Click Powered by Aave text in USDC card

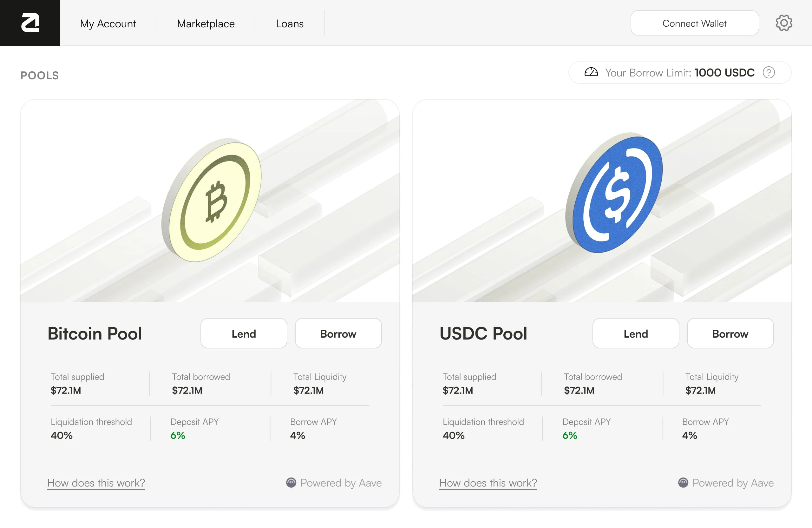point(733,483)
